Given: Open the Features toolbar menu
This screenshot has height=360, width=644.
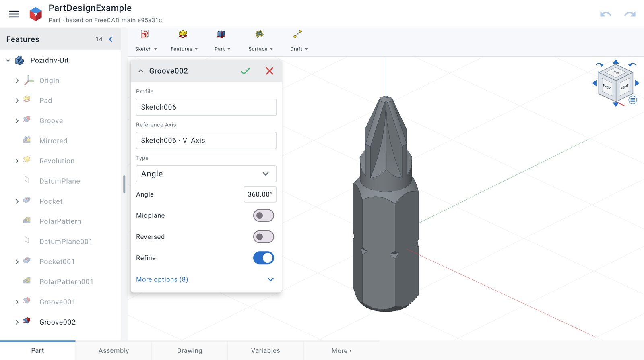Looking at the screenshot, I should (184, 41).
